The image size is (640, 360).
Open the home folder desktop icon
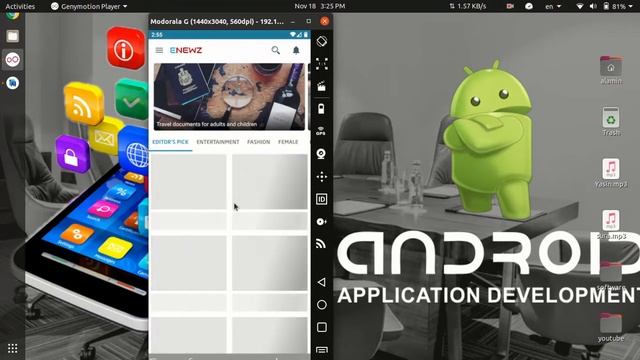click(x=611, y=70)
